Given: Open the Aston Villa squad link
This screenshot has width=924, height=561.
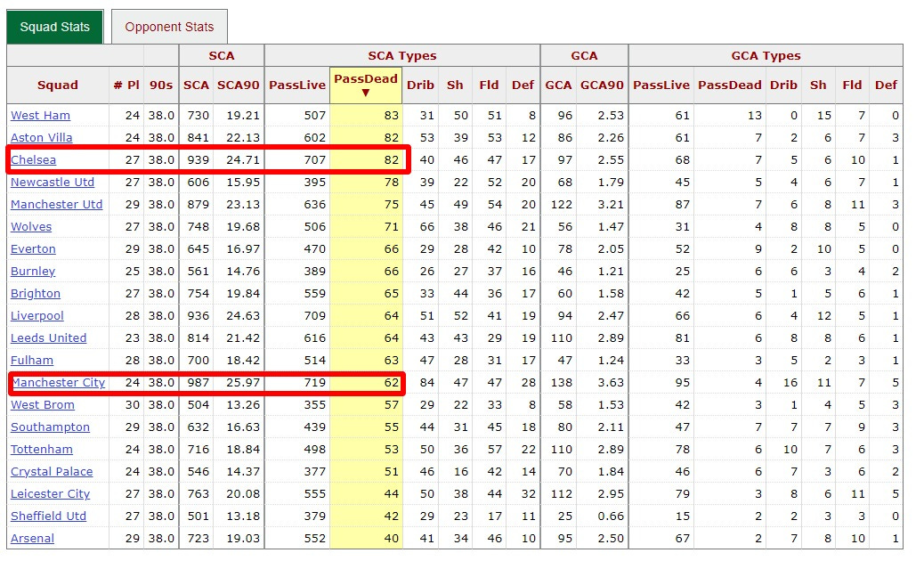Looking at the screenshot, I should tap(41, 138).
